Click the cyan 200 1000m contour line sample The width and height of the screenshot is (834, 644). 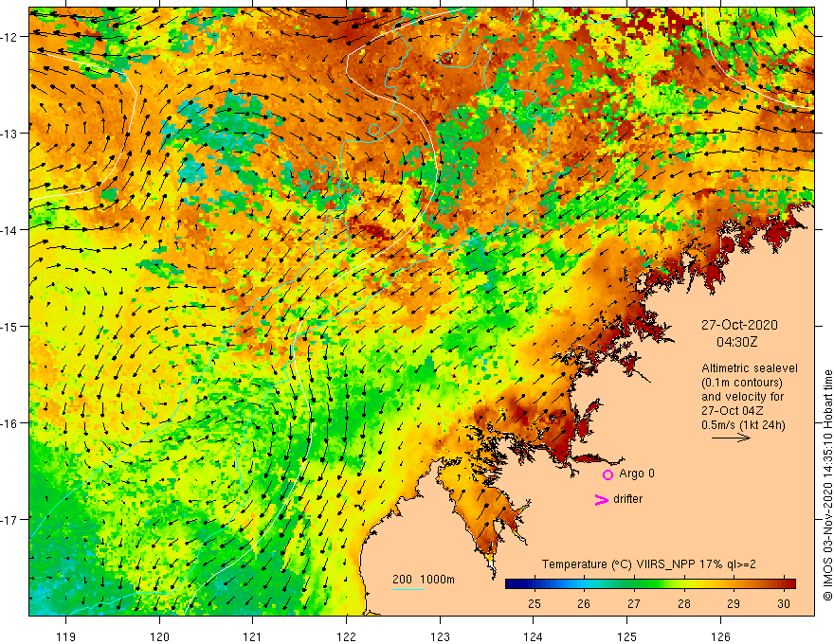click(x=408, y=589)
